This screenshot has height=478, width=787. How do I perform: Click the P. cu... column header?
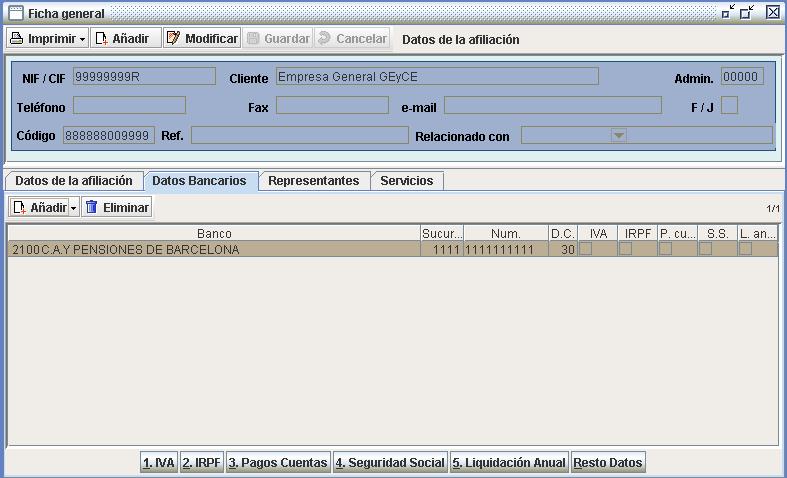(x=678, y=233)
